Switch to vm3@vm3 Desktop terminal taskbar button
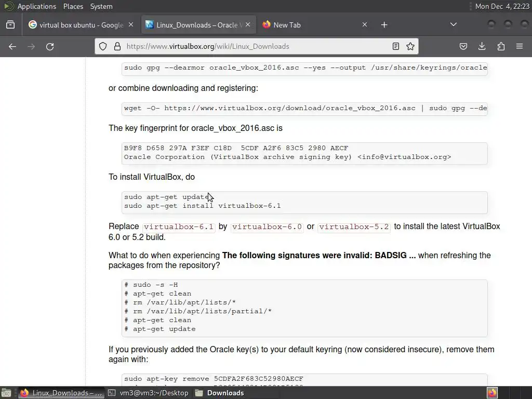The width and height of the screenshot is (532, 399). 148,393
